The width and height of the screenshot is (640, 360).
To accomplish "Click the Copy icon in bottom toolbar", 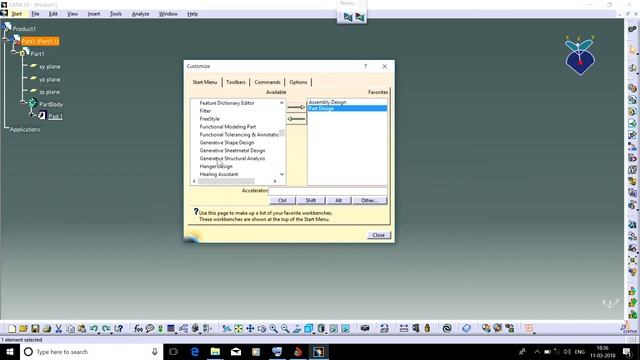I will click(70, 329).
